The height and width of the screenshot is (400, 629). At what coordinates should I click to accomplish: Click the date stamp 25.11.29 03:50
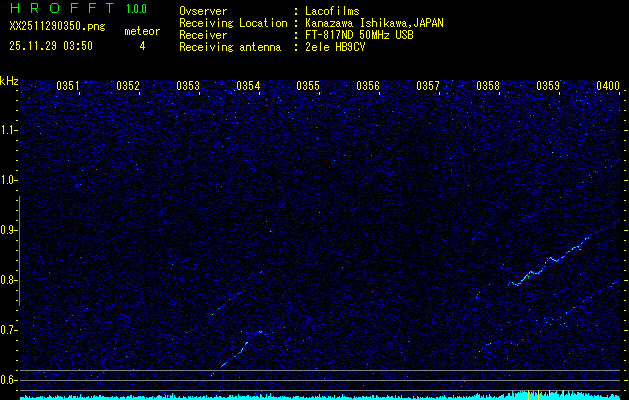[x=50, y=46]
